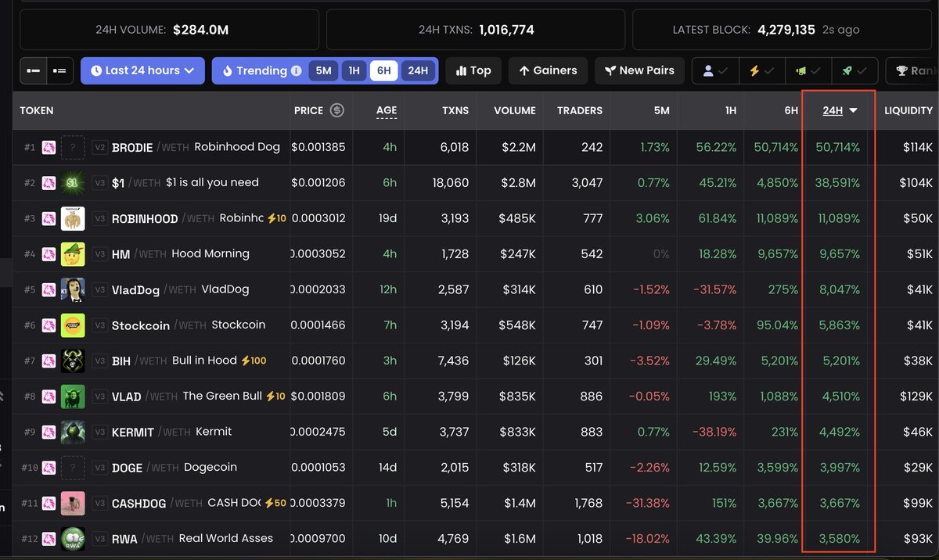Screen dimensions: 939x560
Task: Click the 100 boost badge on BIH row
Action: (x=254, y=361)
